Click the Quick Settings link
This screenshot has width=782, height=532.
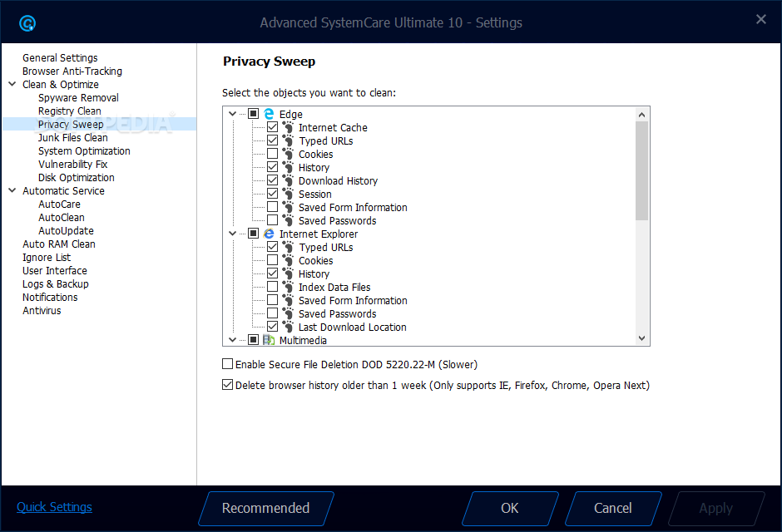click(54, 506)
